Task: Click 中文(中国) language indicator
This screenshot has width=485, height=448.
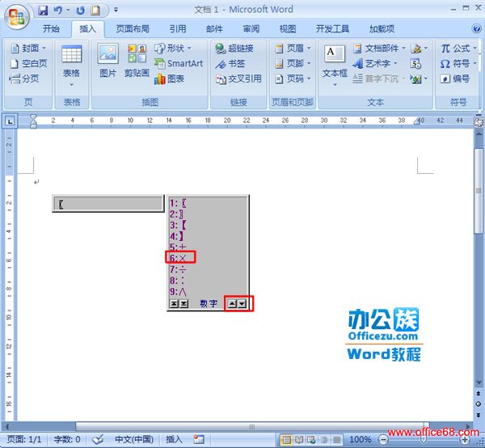Action: tap(134, 439)
